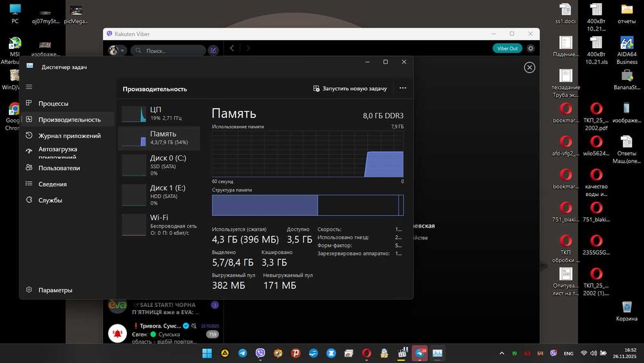The width and height of the screenshot is (644, 363).
Task: Go to the Users page
Action: (x=68, y=168)
